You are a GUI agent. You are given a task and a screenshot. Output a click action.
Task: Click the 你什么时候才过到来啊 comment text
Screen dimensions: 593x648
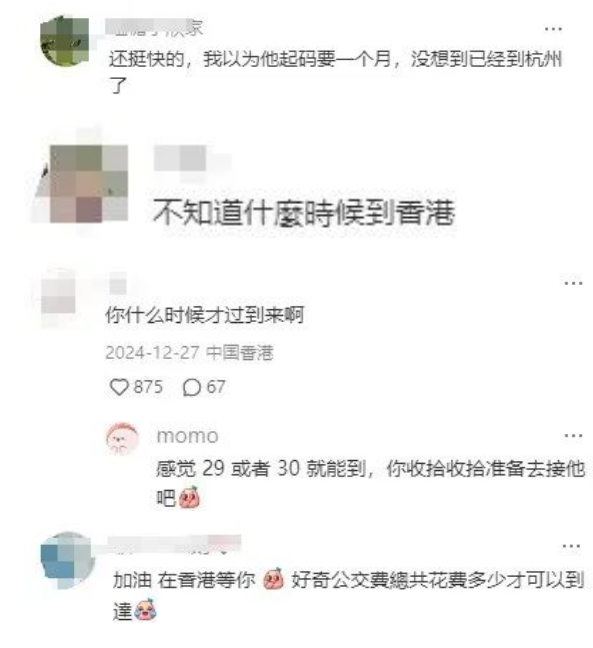205,315
